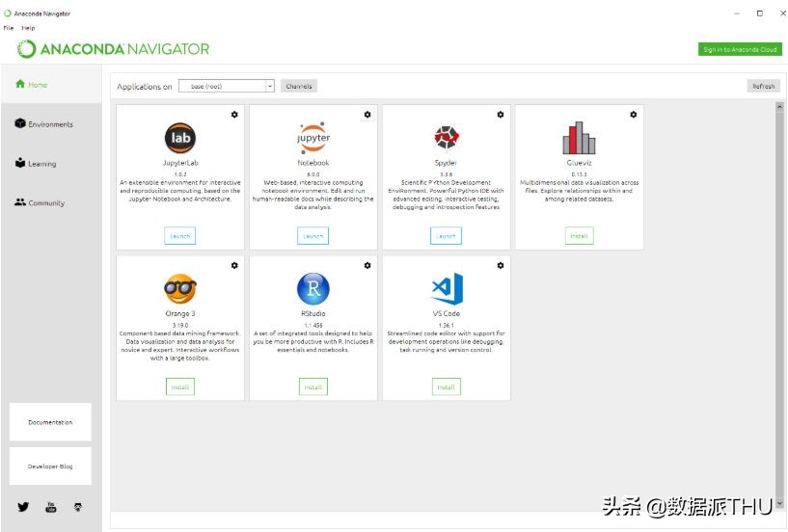The width and height of the screenshot is (788, 532).
Task: Launch JupyterLab
Action: [180, 235]
